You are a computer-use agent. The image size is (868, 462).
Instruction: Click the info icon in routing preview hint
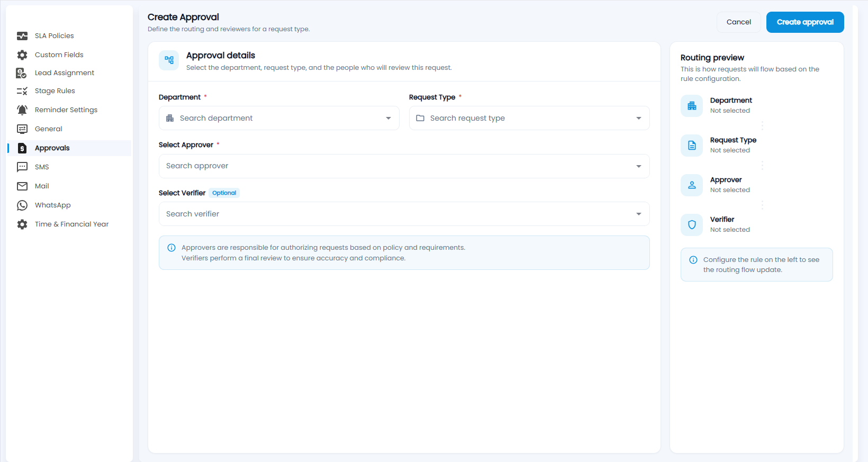pyautogui.click(x=693, y=260)
